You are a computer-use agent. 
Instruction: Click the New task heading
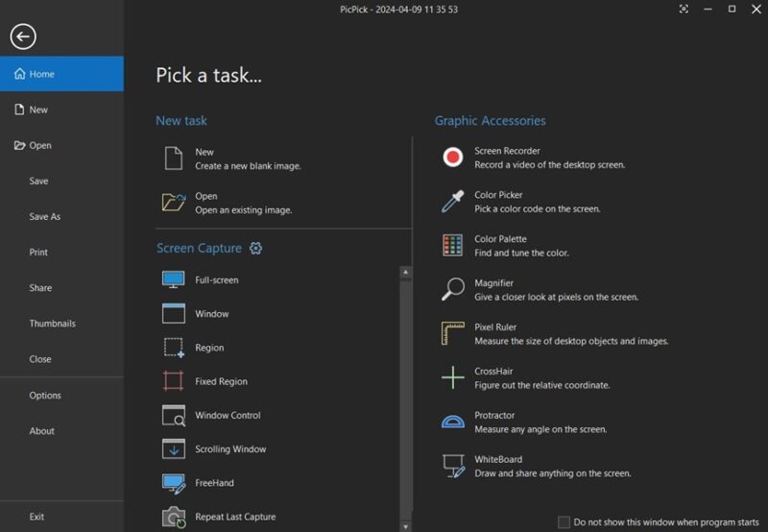[x=181, y=120]
